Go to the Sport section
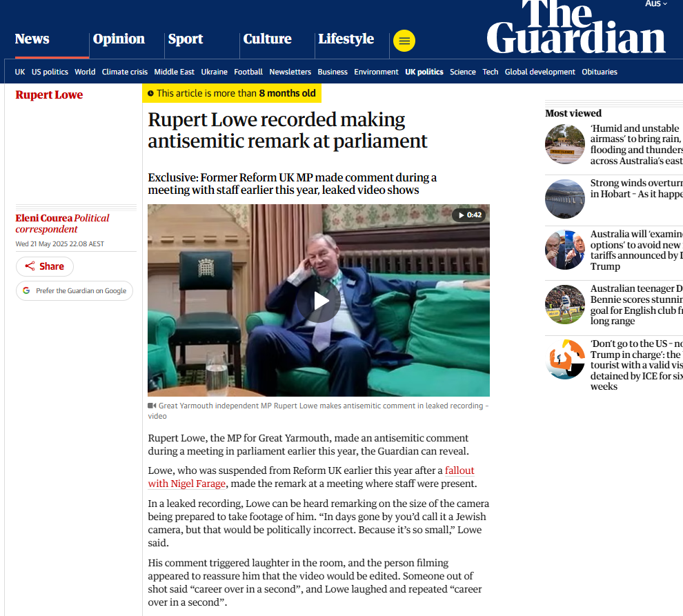This screenshot has height=616, width=683. (186, 39)
